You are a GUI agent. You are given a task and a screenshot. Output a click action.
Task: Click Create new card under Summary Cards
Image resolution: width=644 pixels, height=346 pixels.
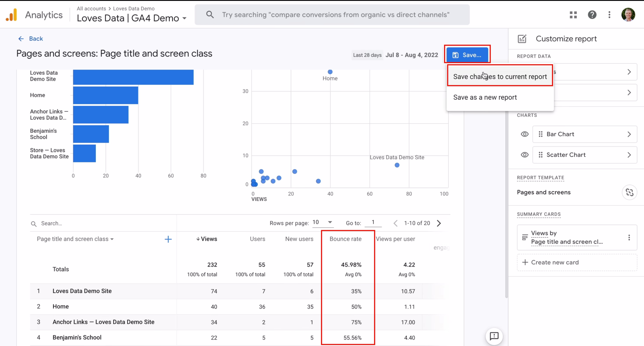pyautogui.click(x=555, y=262)
